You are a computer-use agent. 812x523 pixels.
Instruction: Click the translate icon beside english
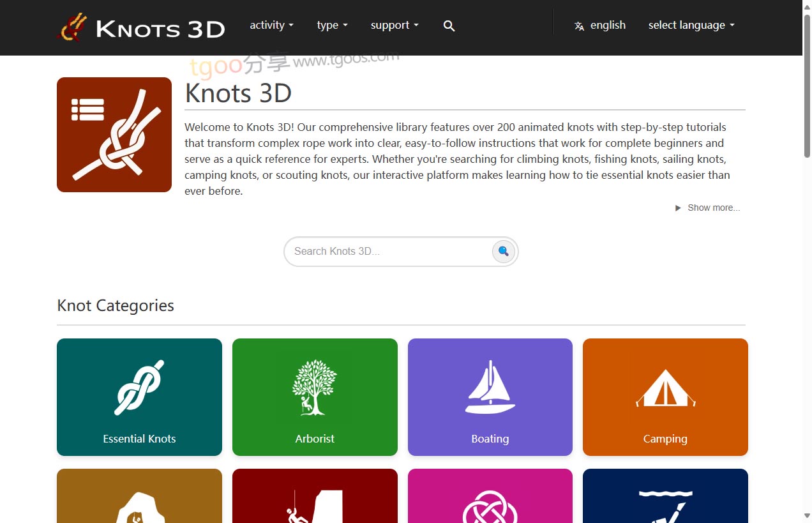point(579,26)
